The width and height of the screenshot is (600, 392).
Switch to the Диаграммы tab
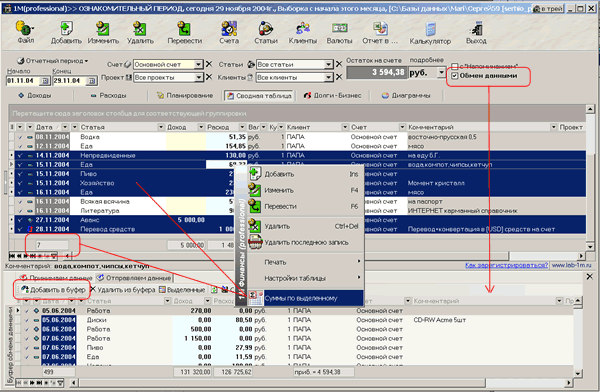[406, 95]
